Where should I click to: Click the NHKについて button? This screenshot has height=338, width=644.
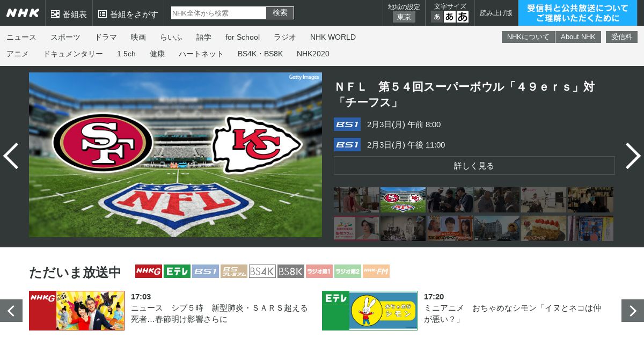(x=528, y=37)
